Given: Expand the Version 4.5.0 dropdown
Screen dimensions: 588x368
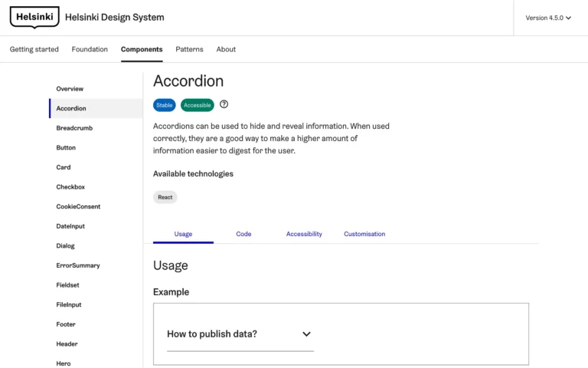Looking at the screenshot, I should click(548, 18).
